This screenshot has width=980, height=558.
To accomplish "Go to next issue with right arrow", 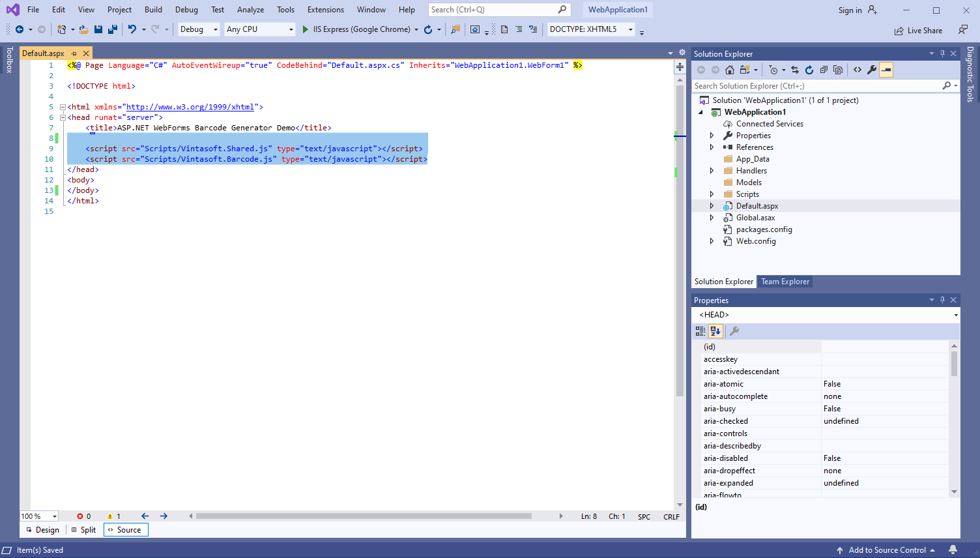I will [164, 516].
